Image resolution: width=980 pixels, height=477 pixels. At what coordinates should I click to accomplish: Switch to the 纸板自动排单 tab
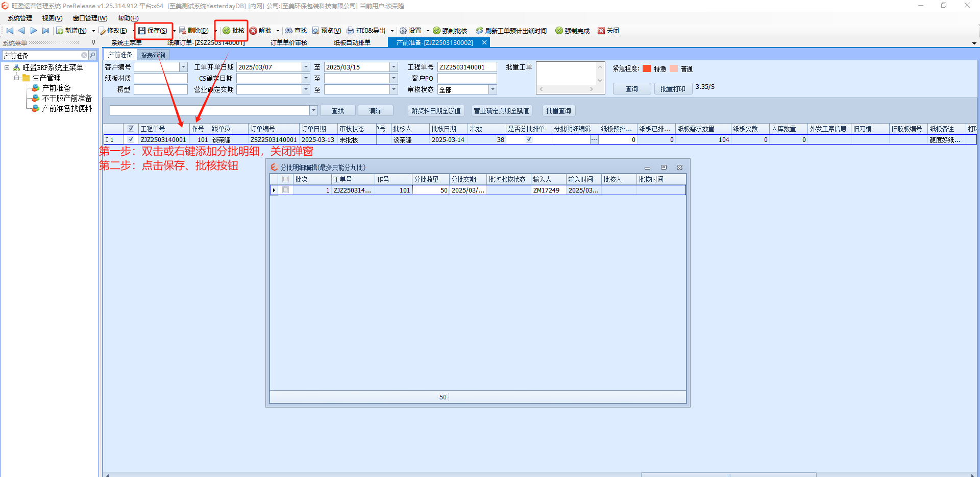point(352,43)
